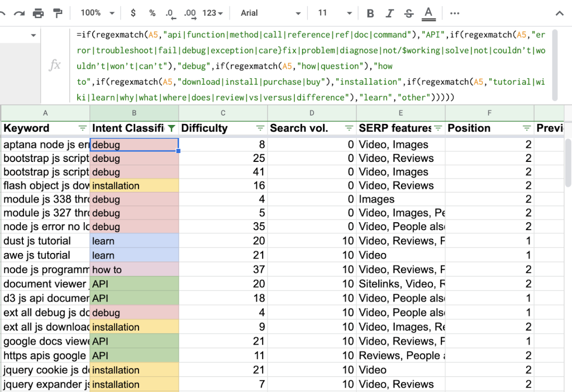
Task: Select the paint format roller icon
Action: click(x=58, y=13)
